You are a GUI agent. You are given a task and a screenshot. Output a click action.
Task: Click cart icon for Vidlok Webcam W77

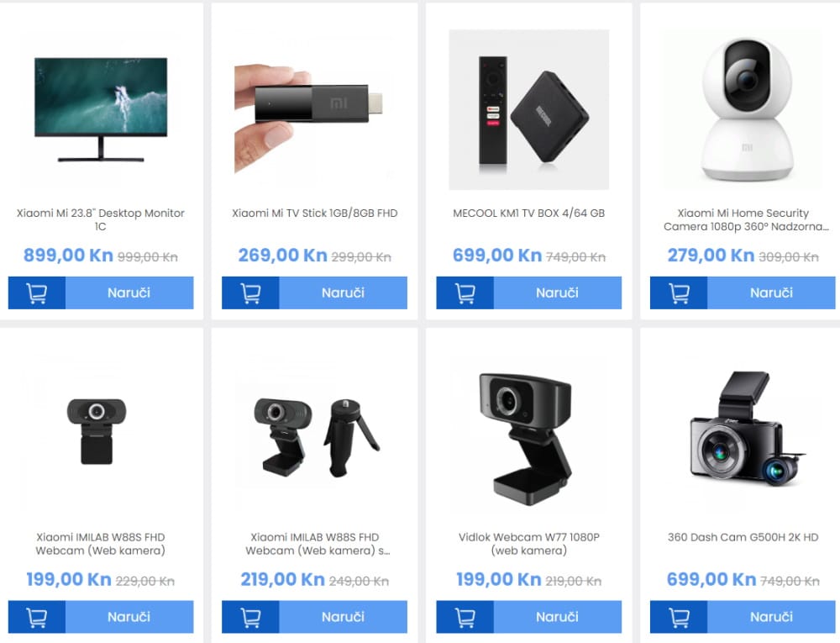[465, 617]
